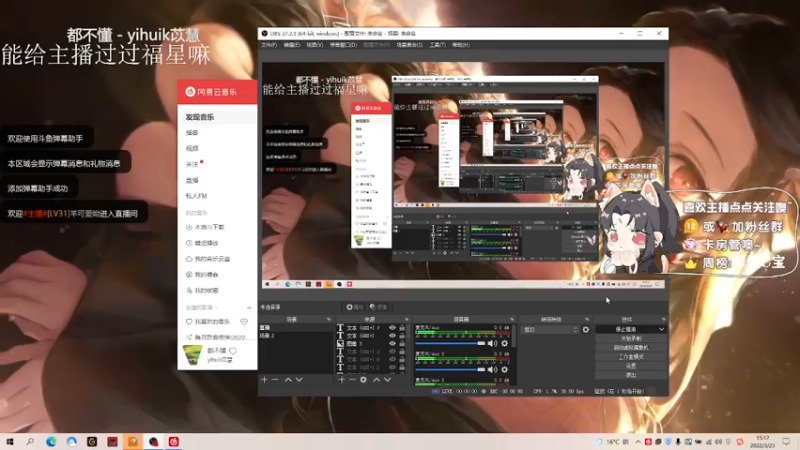The height and width of the screenshot is (450, 800).
Task: Open the 滤镜 filters button above scenes
Action: coord(379,307)
